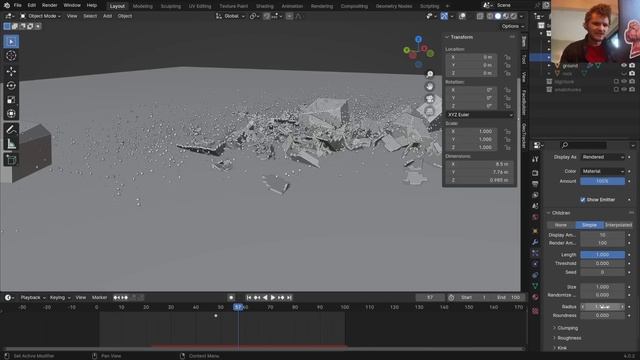
Task: Open the XYZ Euler rotation mode dropdown
Action: tap(480, 115)
